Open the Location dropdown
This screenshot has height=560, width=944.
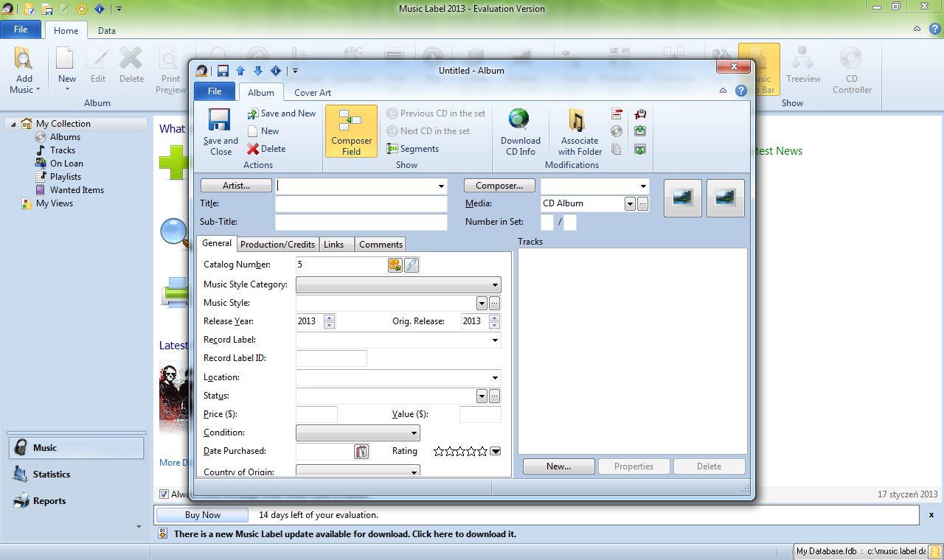pos(496,378)
